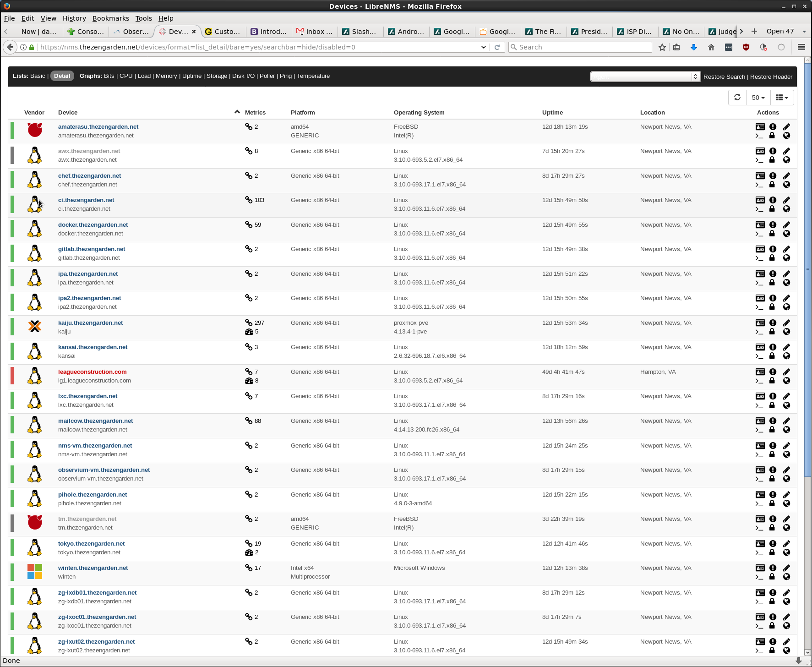Screen dimensions: 812x667
Task: Switch to the Slash... browser tab
Action: click(360, 31)
